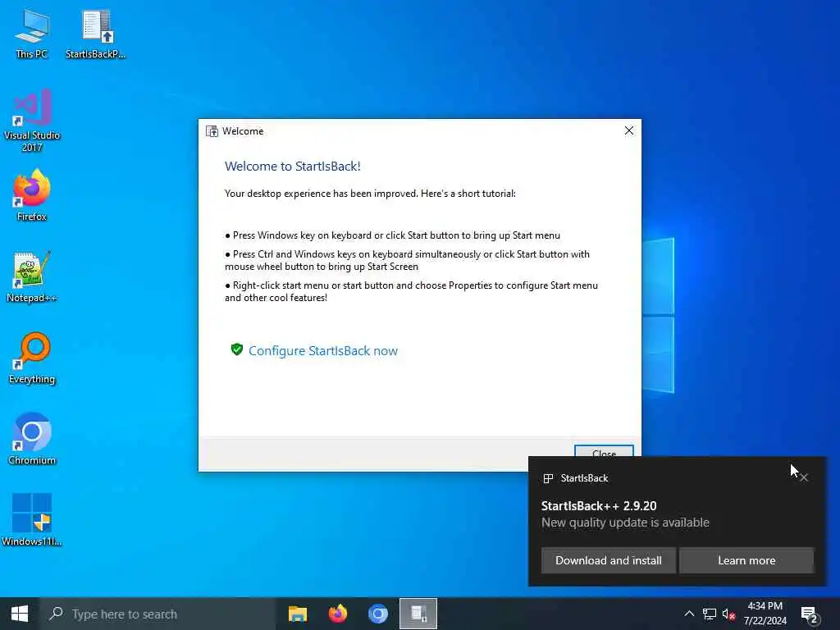The height and width of the screenshot is (630, 840).
Task: Open the Windows Start button
Action: pos(20,614)
